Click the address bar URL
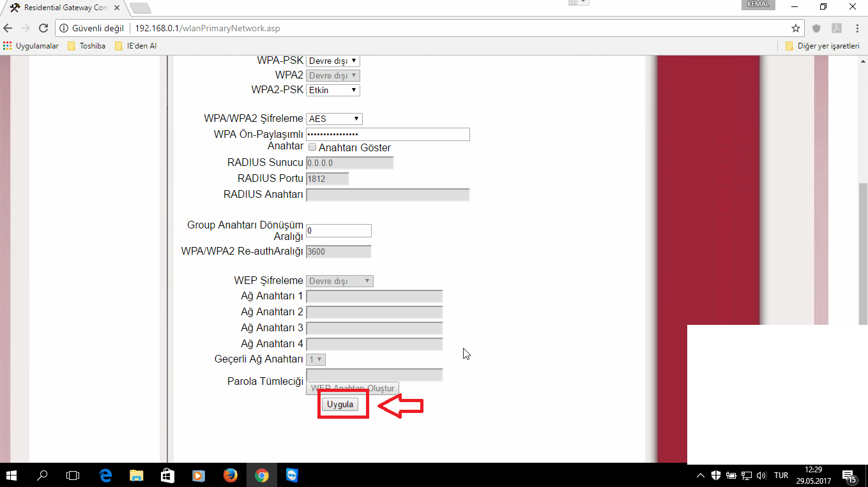 [x=207, y=29]
